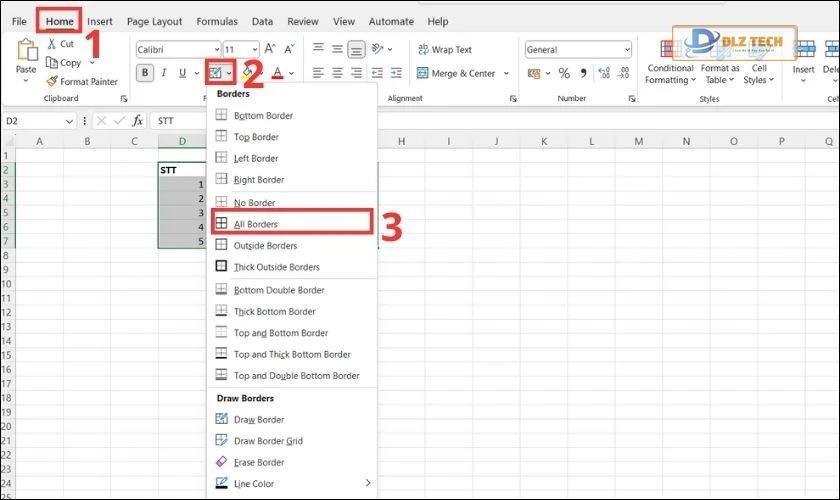Open the Borders button in ribbon
This screenshot has width=840, height=500.
click(215, 73)
